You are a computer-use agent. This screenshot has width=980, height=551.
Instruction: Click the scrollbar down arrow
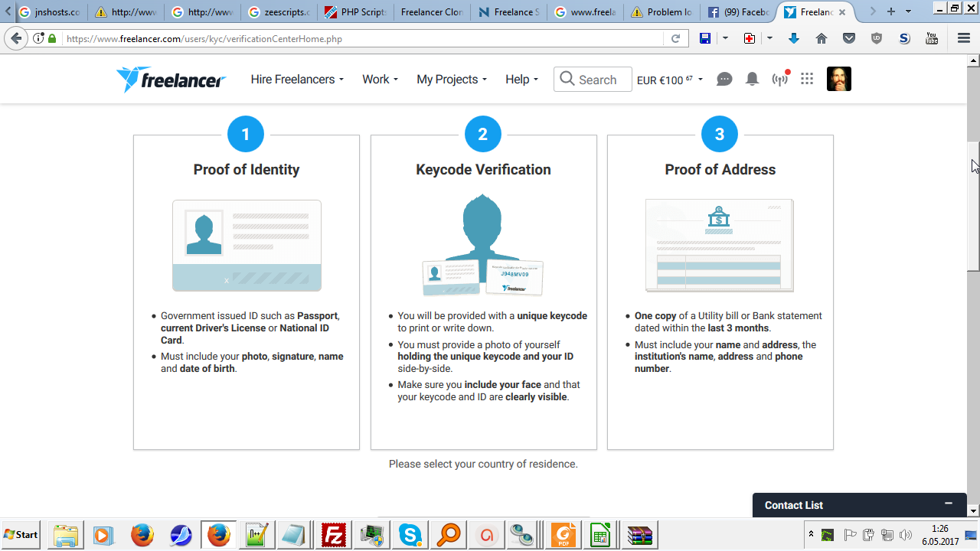coord(973,510)
